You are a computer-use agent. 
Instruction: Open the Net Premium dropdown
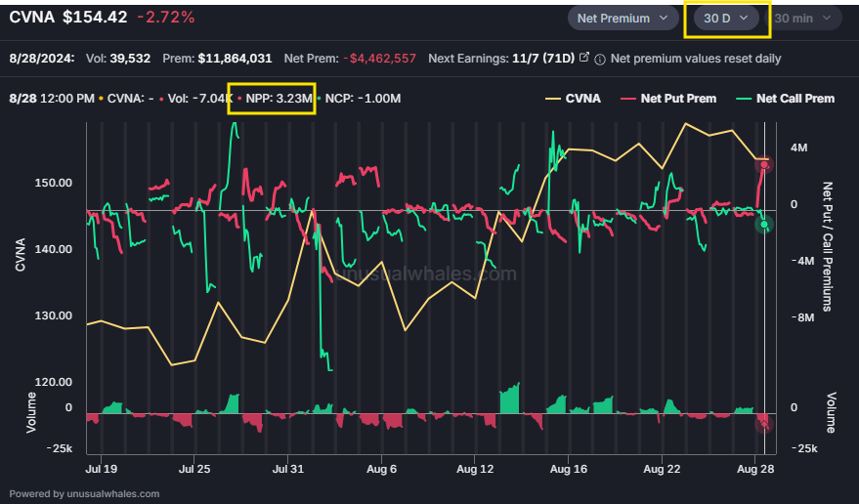pos(623,19)
